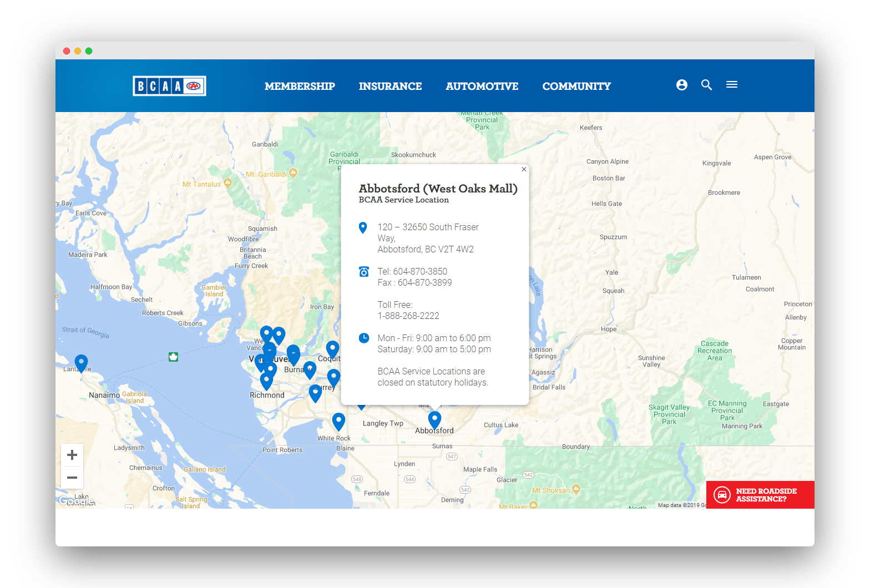The height and width of the screenshot is (588, 870).
Task: Click the address pin icon in popup
Action: point(363,227)
